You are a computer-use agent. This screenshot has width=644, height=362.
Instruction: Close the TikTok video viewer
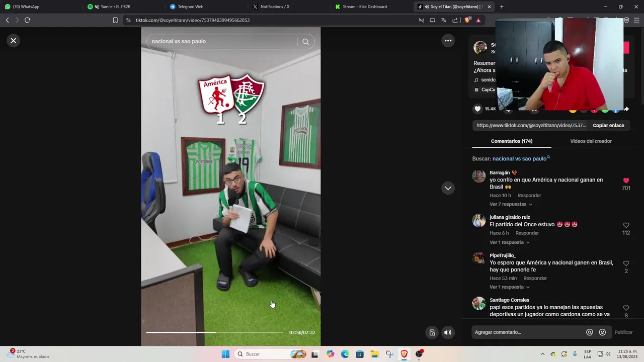(14, 41)
